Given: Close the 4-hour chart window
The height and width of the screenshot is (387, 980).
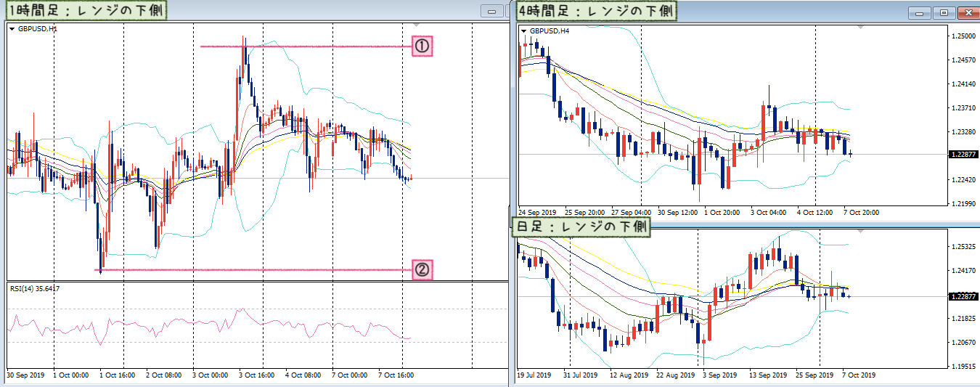Looking at the screenshot, I should (x=968, y=12).
